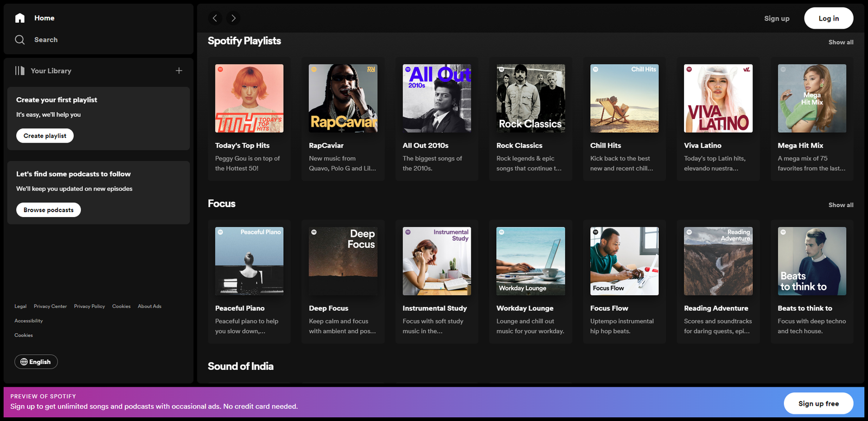Open the Spotify Playlists section heading

click(244, 41)
